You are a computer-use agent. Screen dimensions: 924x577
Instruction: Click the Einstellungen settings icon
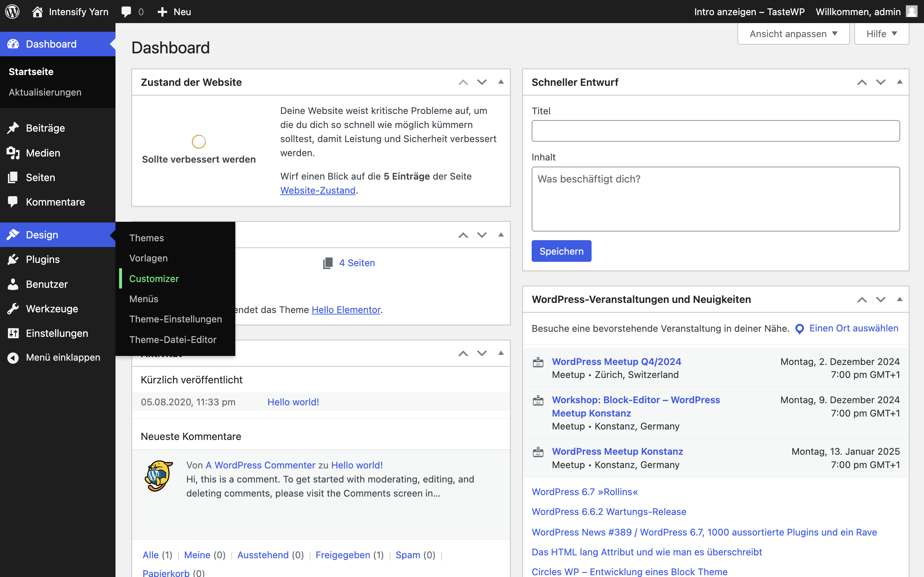[13, 333]
